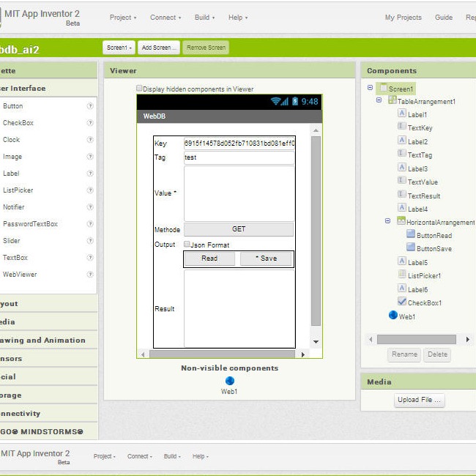Expand the Sensors palette section

tap(48, 359)
